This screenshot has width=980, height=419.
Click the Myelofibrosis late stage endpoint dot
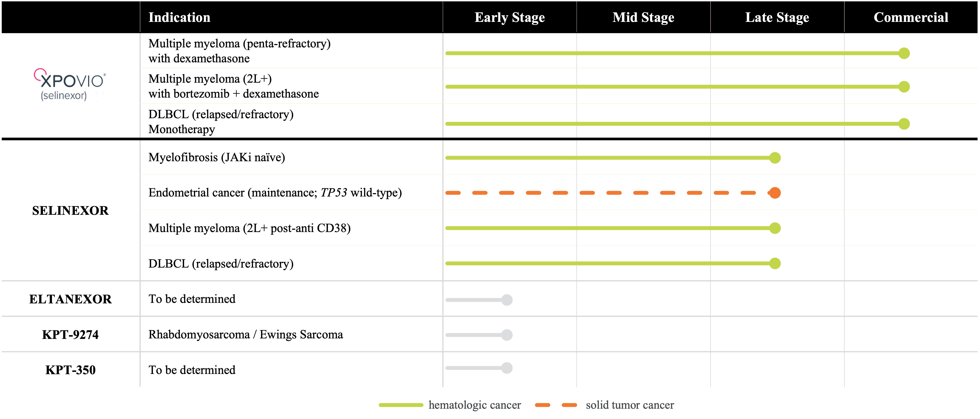775,158
